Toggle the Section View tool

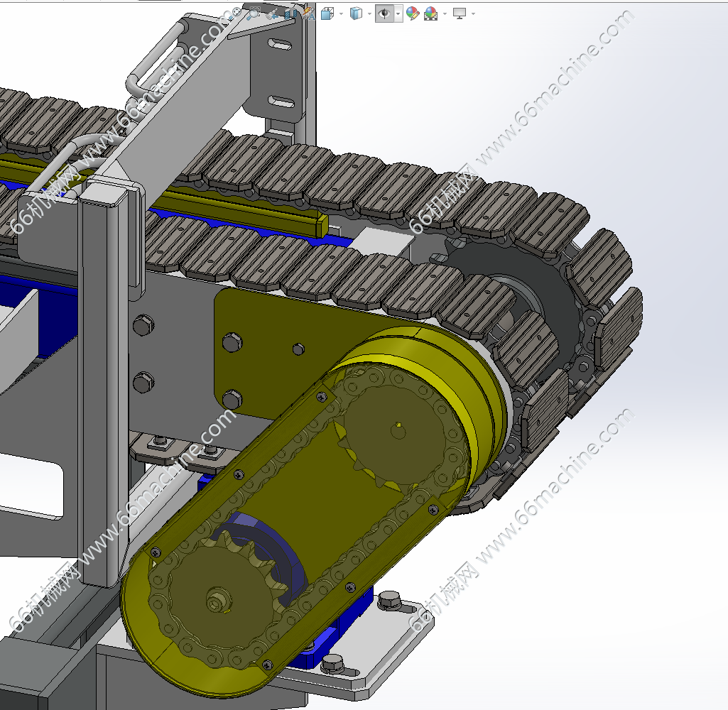pos(290,13)
